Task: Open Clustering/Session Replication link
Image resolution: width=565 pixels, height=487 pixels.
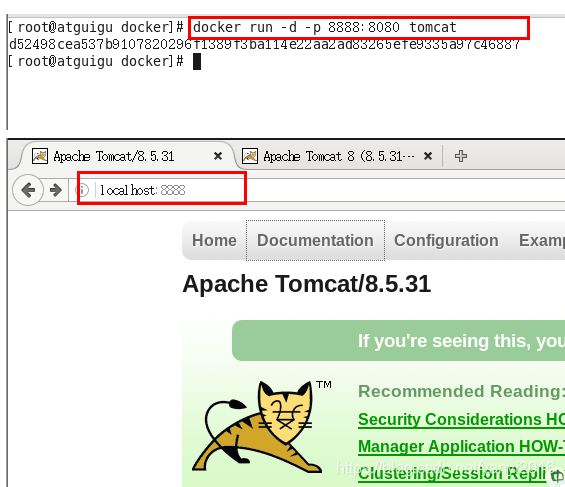Action: click(x=452, y=473)
